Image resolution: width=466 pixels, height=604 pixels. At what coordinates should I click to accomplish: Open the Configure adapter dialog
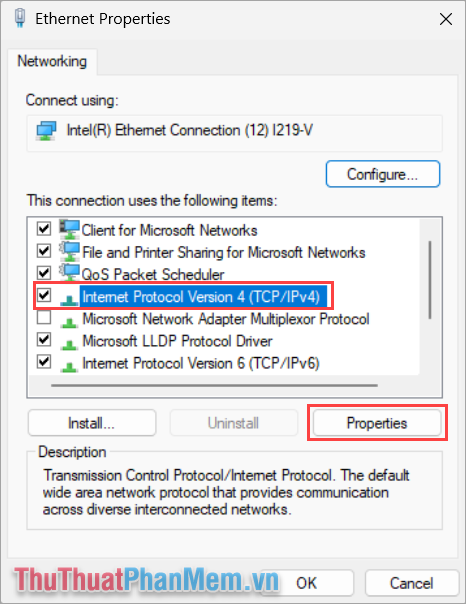point(383,174)
